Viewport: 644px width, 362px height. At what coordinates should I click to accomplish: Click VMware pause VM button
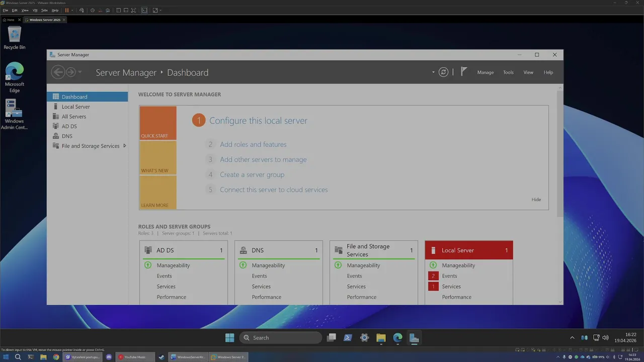coord(67,10)
